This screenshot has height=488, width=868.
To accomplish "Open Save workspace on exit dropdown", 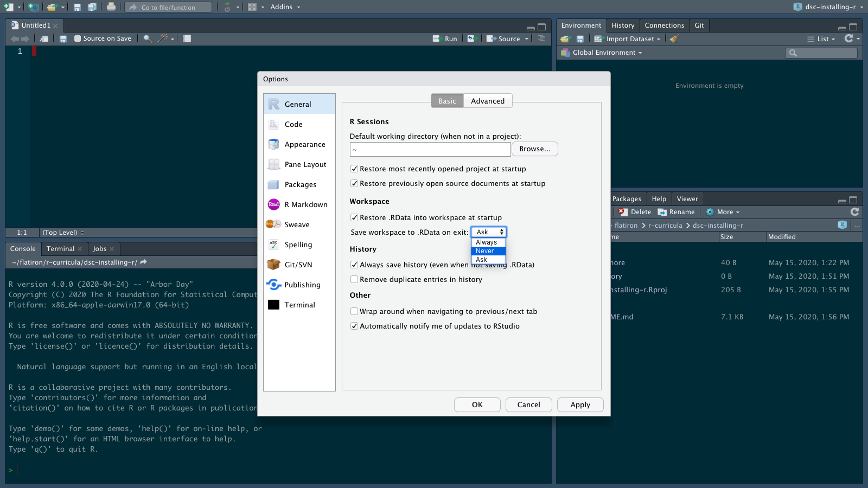I will click(489, 232).
